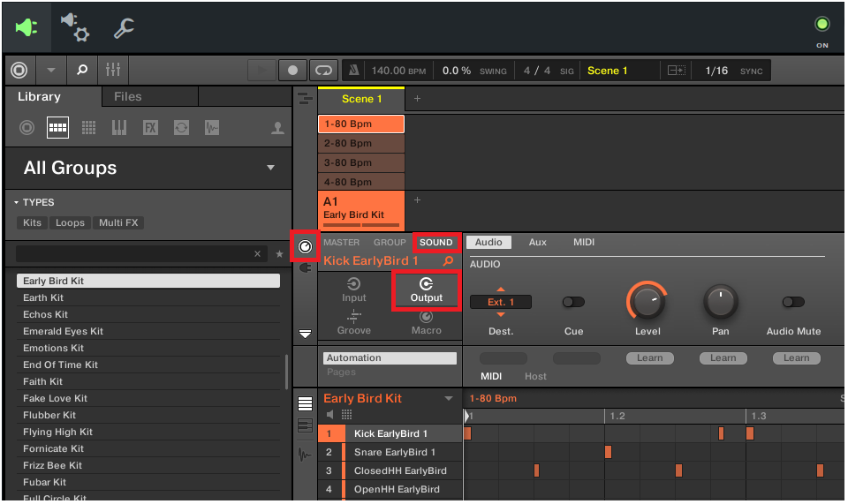The image size is (848, 504).
Task: Click the Output properties icon
Action: pyautogui.click(x=426, y=290)
